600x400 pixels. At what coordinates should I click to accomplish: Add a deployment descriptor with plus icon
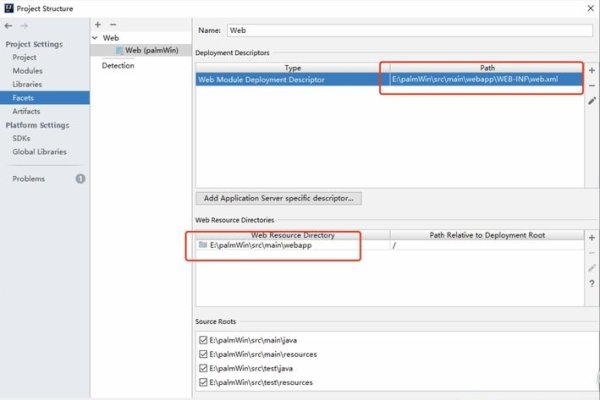[591, 71]
